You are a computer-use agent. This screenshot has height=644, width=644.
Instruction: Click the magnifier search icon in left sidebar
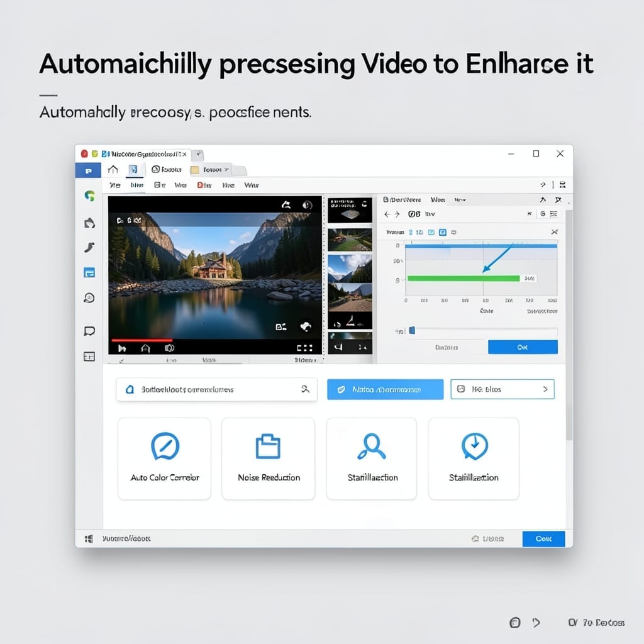(89, 297)
